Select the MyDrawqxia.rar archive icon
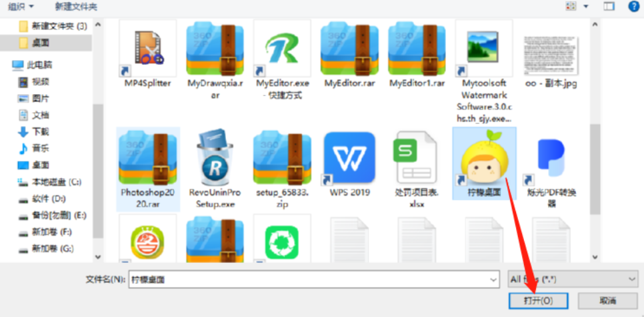The height and width of the screenshot is (317, 644). (x=215, y=49)
